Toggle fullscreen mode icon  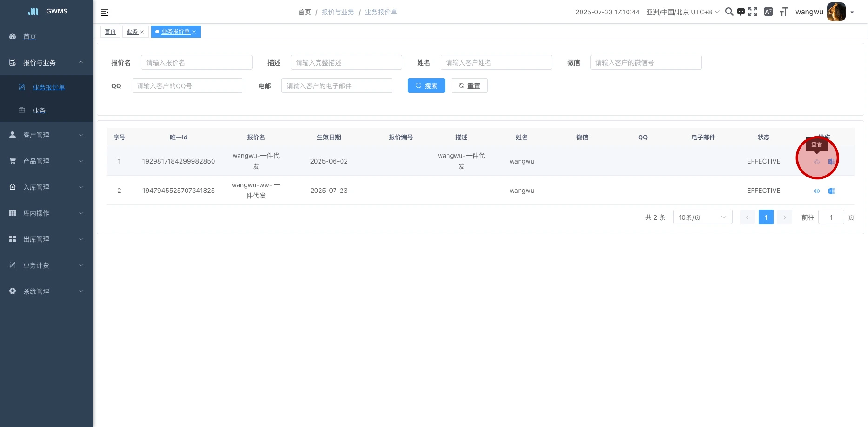[x=753, y=12]
